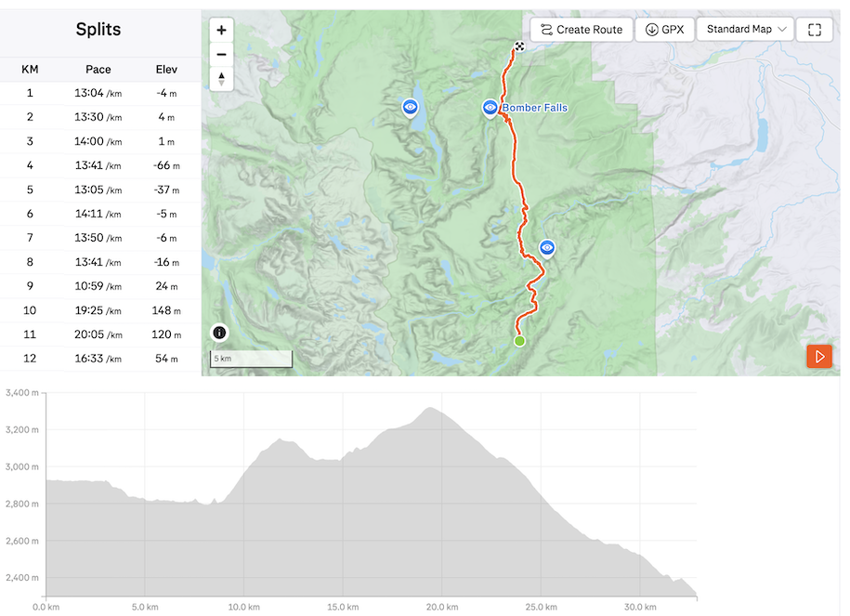Click the Elev column header
Screen dimensions: 850x616
168,69
